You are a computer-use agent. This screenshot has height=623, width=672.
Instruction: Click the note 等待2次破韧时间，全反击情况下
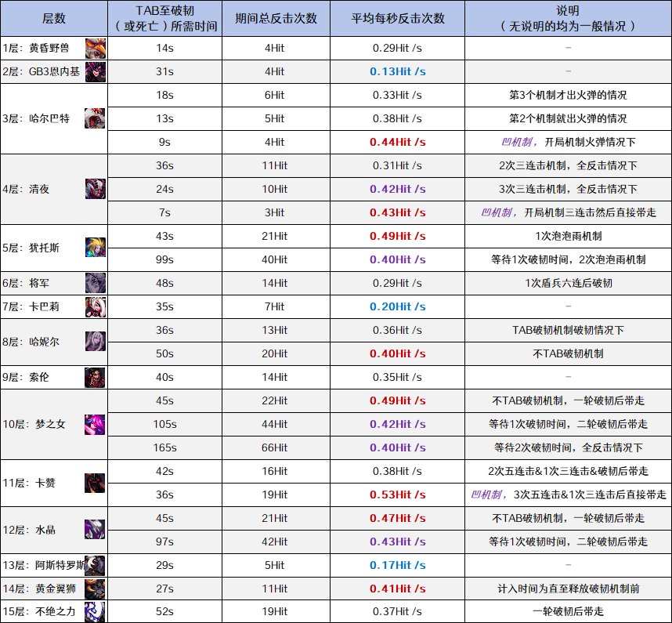coord(569,447)
